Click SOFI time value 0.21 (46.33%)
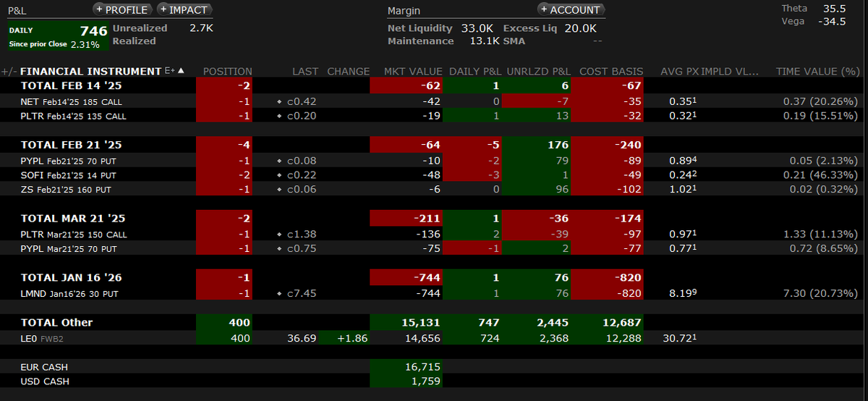This screenshot has width=868, height=401. tap(822, 175)
